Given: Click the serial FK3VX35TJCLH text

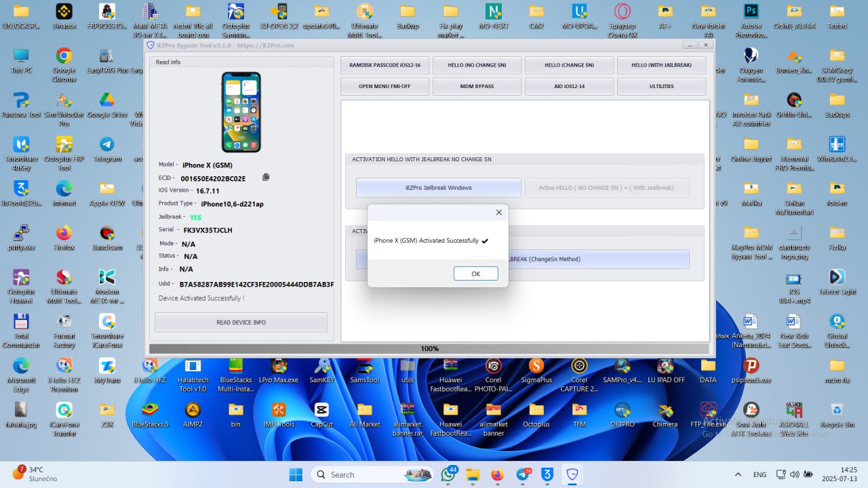Looking at the screenshot, I should [x=208, y=230].
